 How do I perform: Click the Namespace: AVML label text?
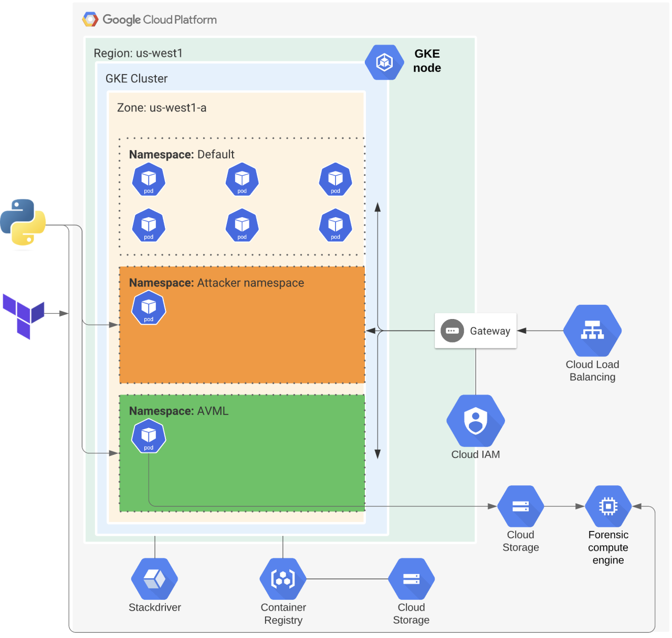click(x=178, y=411)
